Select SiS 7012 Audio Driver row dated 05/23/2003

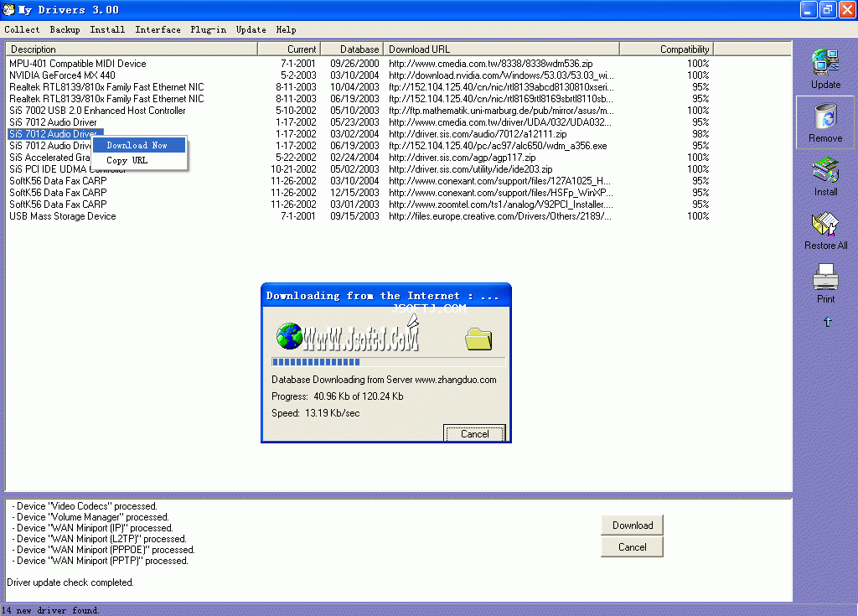pyautogui.click(x=359, y=122)
